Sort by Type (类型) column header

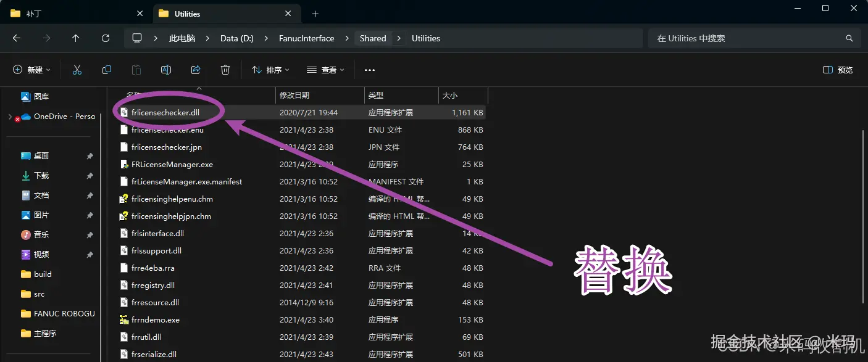pyautogui.click(x=401, y=95)
